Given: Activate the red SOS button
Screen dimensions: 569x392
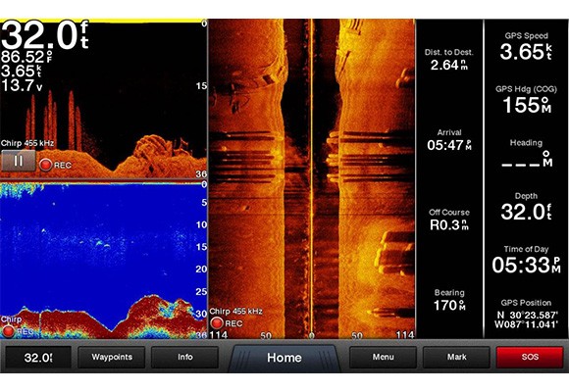Looking at the screenshot, I should point(530,358).
